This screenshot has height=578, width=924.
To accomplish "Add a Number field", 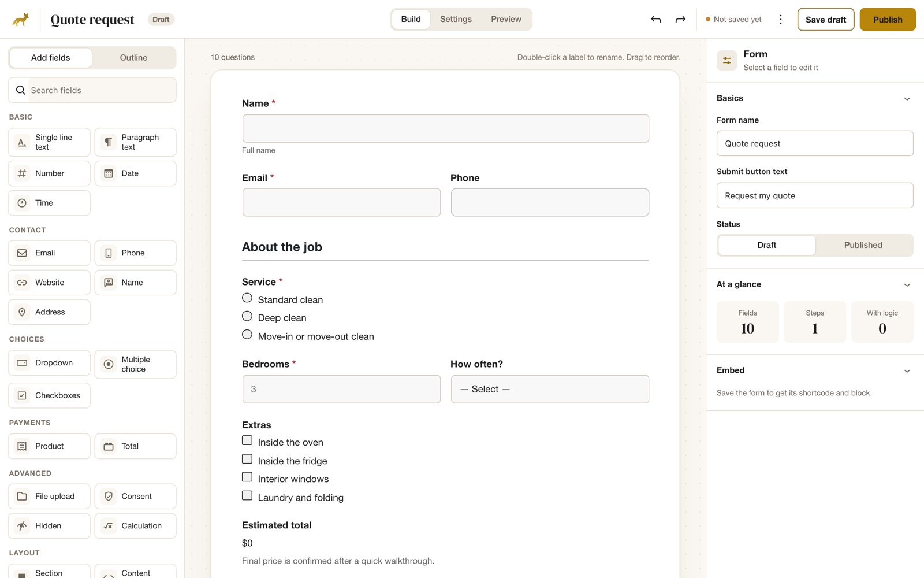I will click(49, 173).
